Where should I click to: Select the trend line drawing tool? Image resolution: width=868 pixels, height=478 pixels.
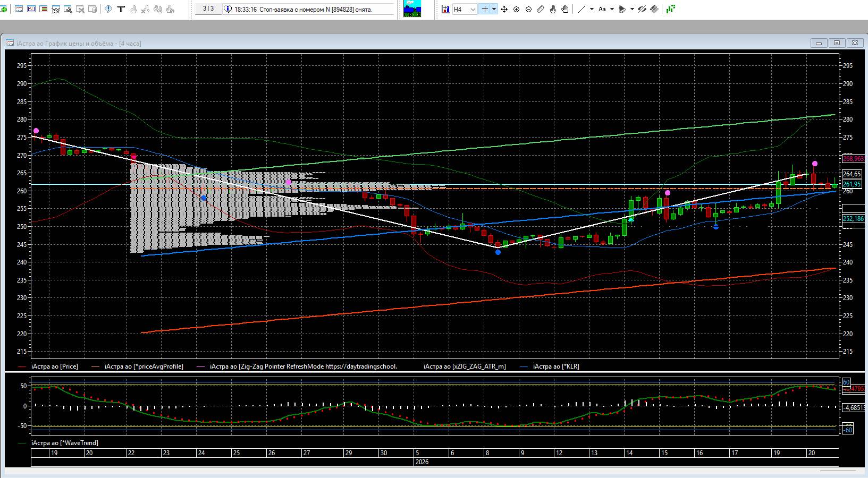click(x=582, y=9)
